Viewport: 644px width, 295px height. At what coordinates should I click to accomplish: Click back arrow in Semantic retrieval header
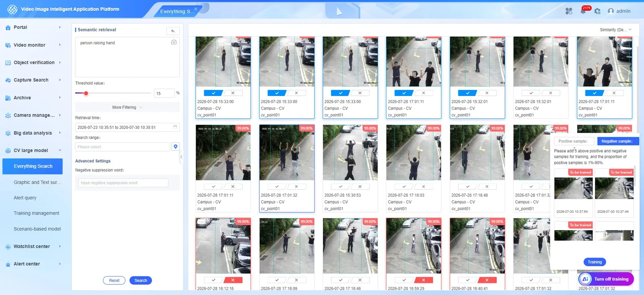173,31
